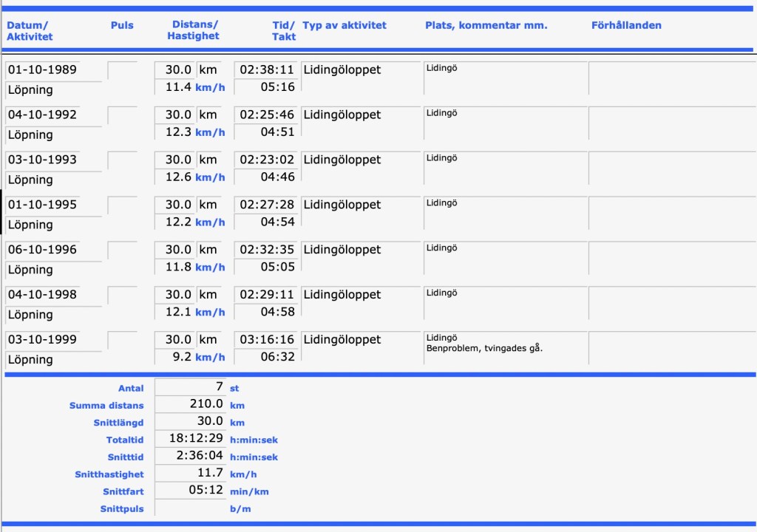Click the empty Snittpuls summary field
The height and width of the screenshot is (532, 757).
click(x=191, y=508)
